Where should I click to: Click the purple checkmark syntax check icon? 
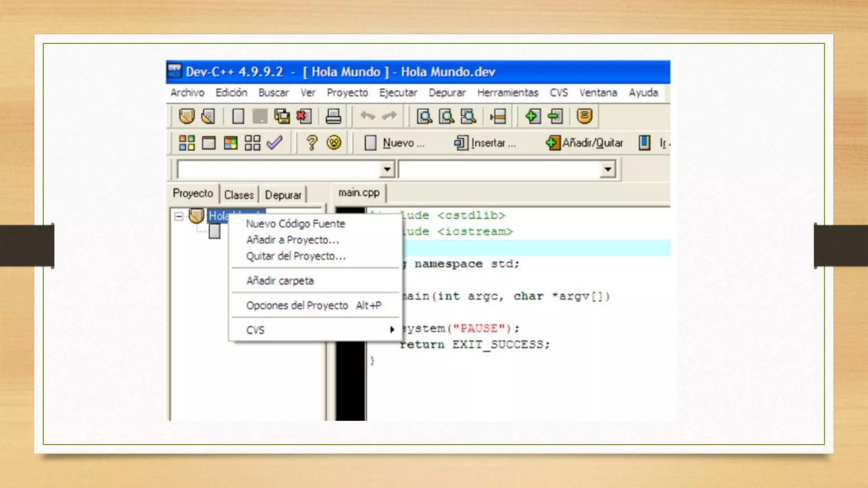(275, 143)
